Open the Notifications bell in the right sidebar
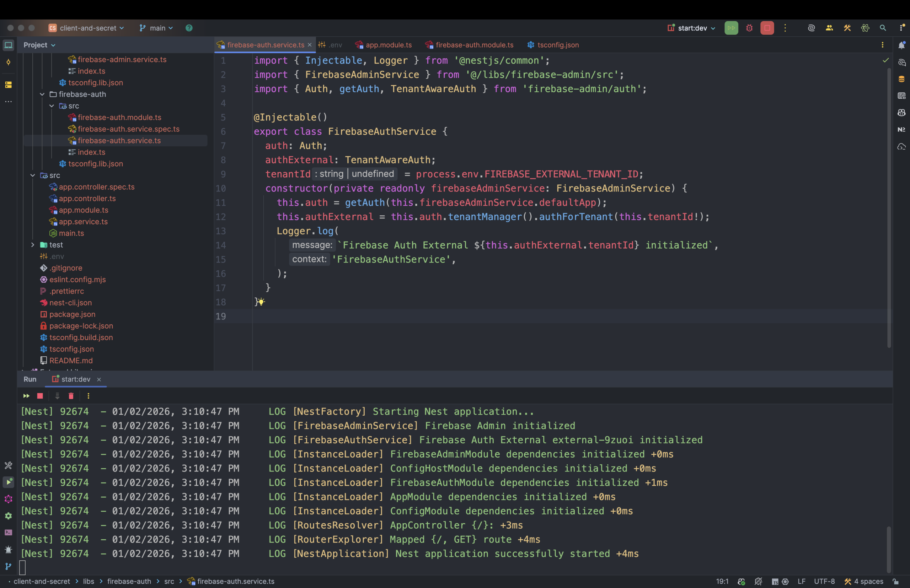 (901, 45)
